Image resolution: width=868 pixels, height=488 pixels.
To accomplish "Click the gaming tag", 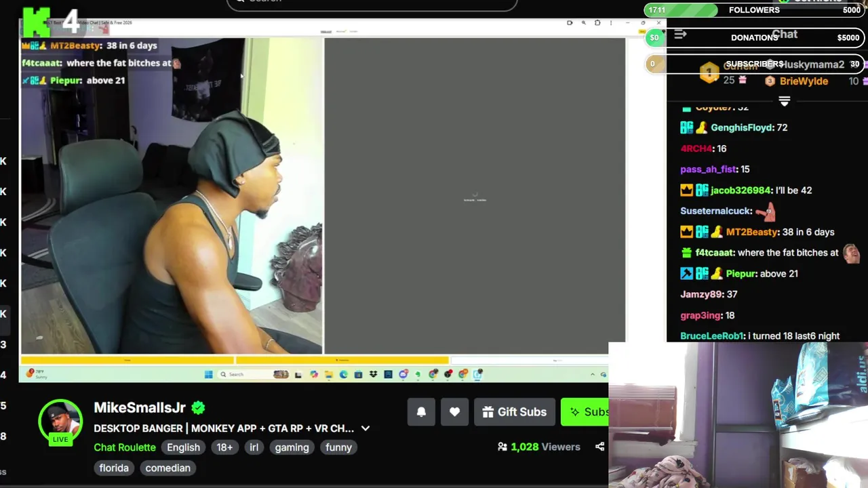I will point(292,447).
